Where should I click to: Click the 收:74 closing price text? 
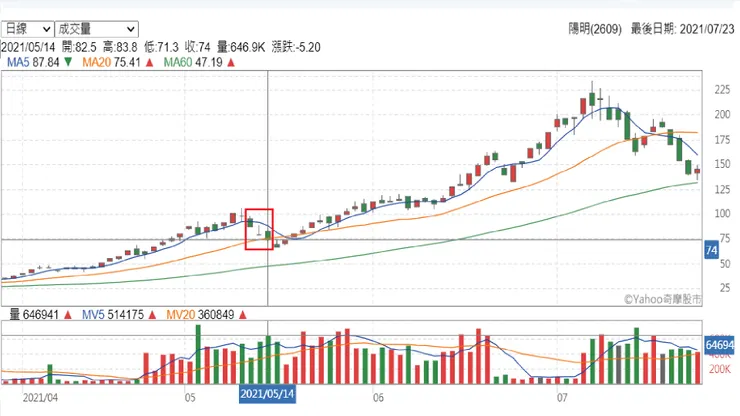[197, 47]
